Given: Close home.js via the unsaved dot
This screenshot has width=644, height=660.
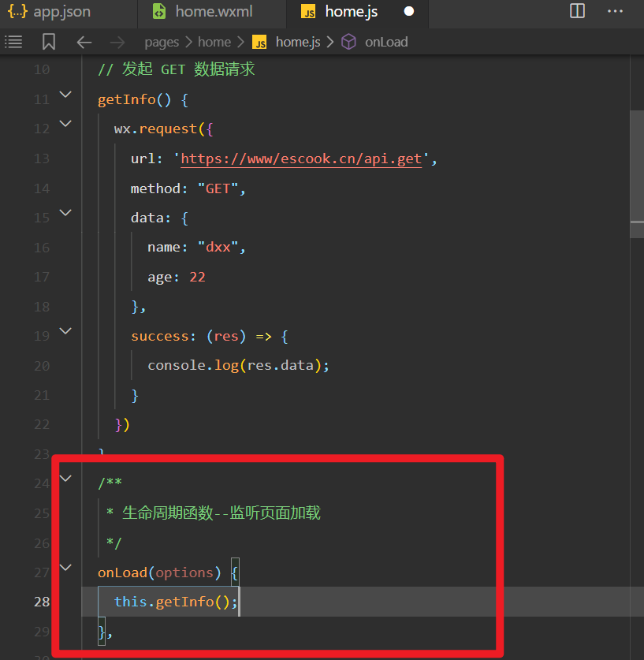Looking at the screenshot, I should coord(409,11).
